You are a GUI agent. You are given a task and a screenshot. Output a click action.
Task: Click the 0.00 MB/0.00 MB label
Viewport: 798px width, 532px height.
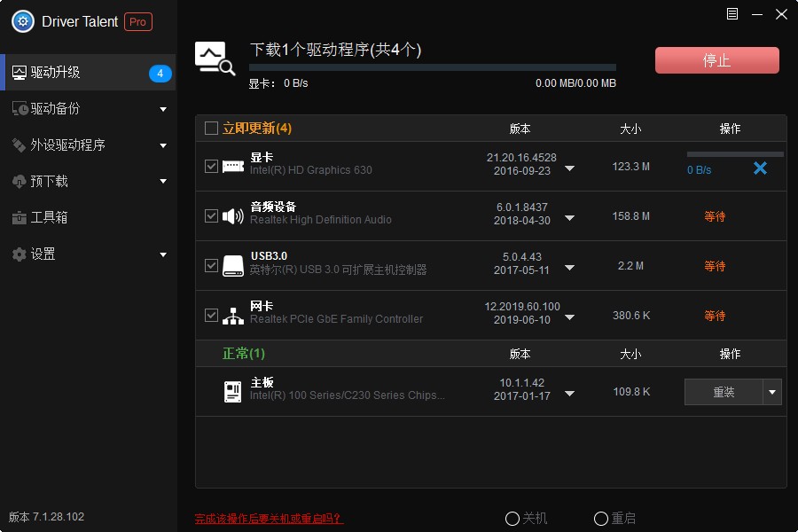[575, 83]
